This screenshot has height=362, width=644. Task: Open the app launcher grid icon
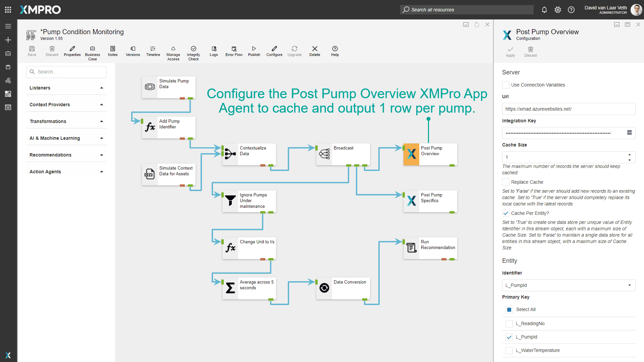[x=8, y=10]
